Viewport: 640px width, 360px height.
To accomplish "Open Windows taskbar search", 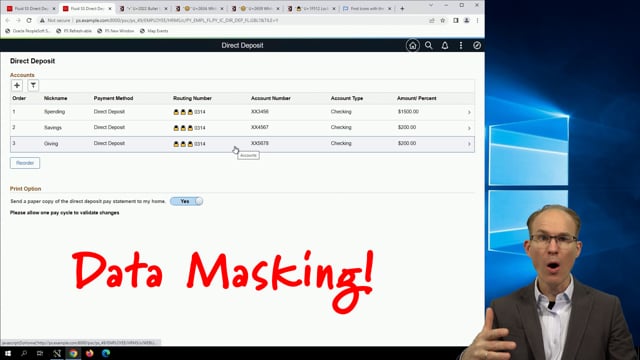I will click(x=24, y=353).
